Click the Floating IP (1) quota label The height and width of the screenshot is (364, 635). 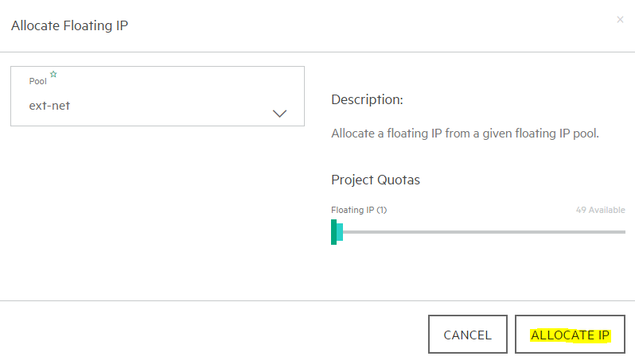(x=359, y=210)
